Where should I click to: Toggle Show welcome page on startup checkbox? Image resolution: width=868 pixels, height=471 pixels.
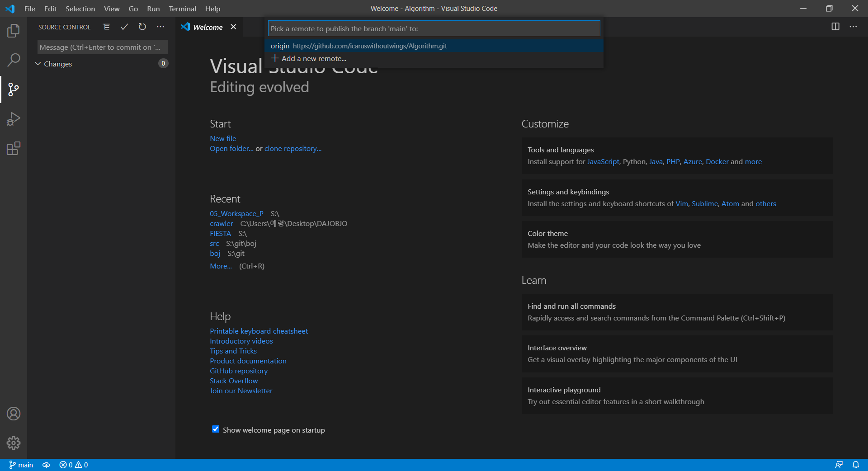click(216, 429)
